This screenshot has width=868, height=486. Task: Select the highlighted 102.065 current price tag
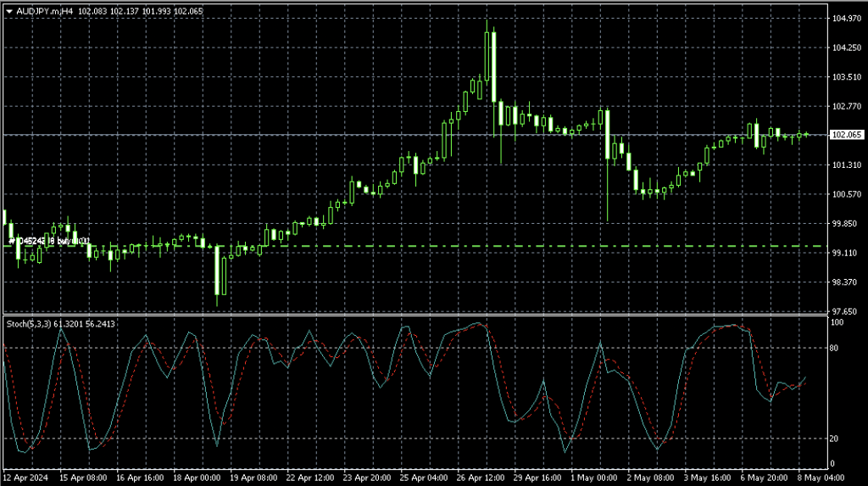pyautogui.click(x=847, y=135)
